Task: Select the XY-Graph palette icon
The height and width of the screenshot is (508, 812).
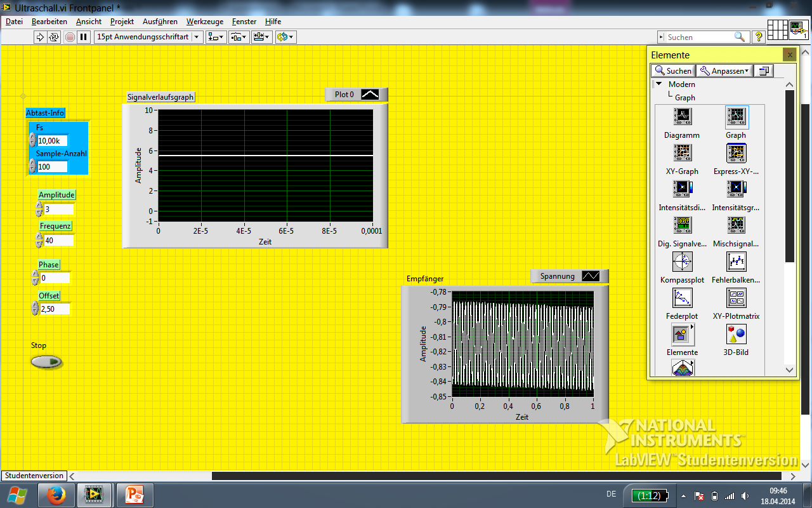Action: pos(683,153)
